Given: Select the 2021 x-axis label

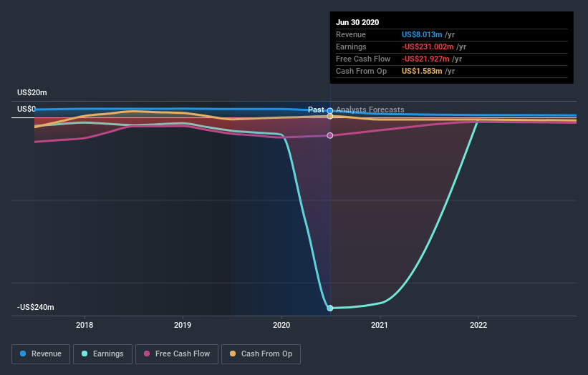Looking at the screenshot, I should 380,325.
